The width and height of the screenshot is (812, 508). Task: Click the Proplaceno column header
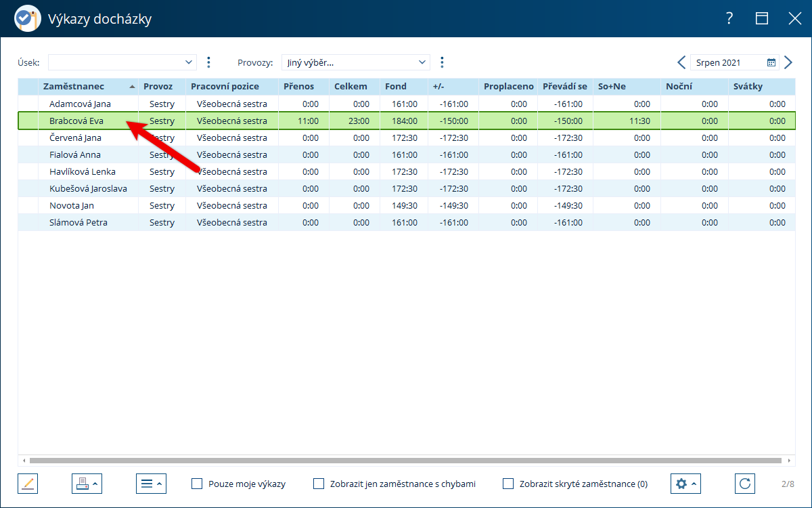[x=508, y=87]
